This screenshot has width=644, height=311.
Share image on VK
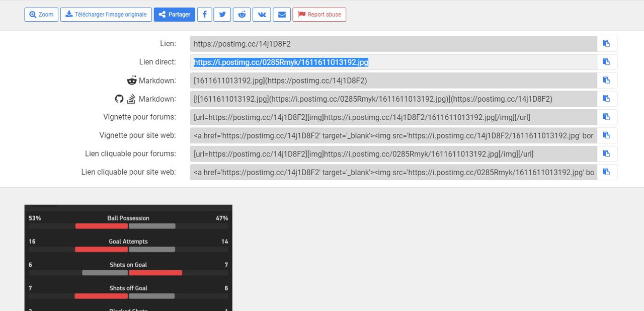tap(262, 15)
